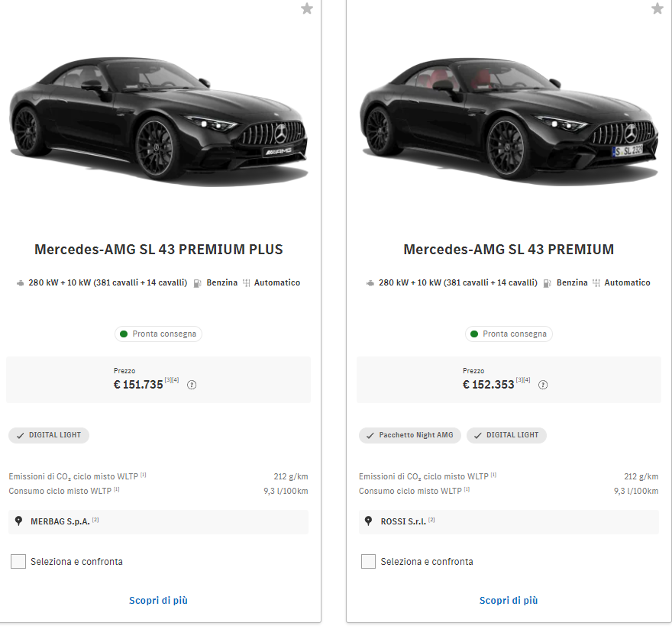Open the Mercedes-AMG SL 43 PREMIUM title

[x=509, y=250]
